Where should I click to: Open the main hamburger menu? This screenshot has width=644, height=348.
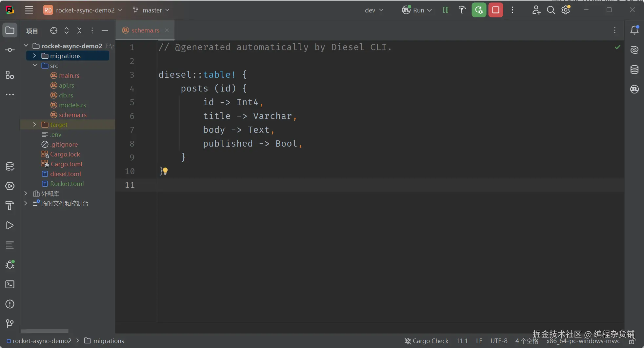[x=29, y=10]
